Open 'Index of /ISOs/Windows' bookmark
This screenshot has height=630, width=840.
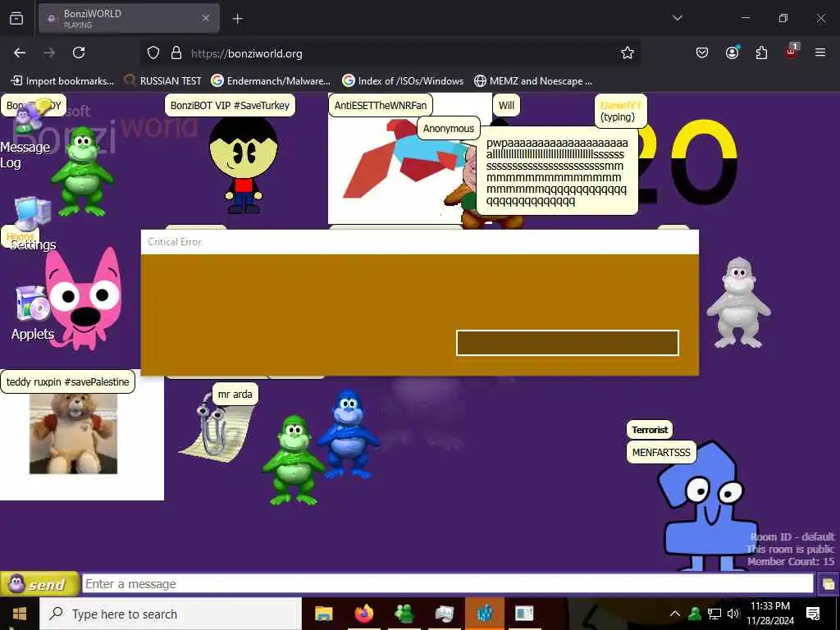[403, 81]
